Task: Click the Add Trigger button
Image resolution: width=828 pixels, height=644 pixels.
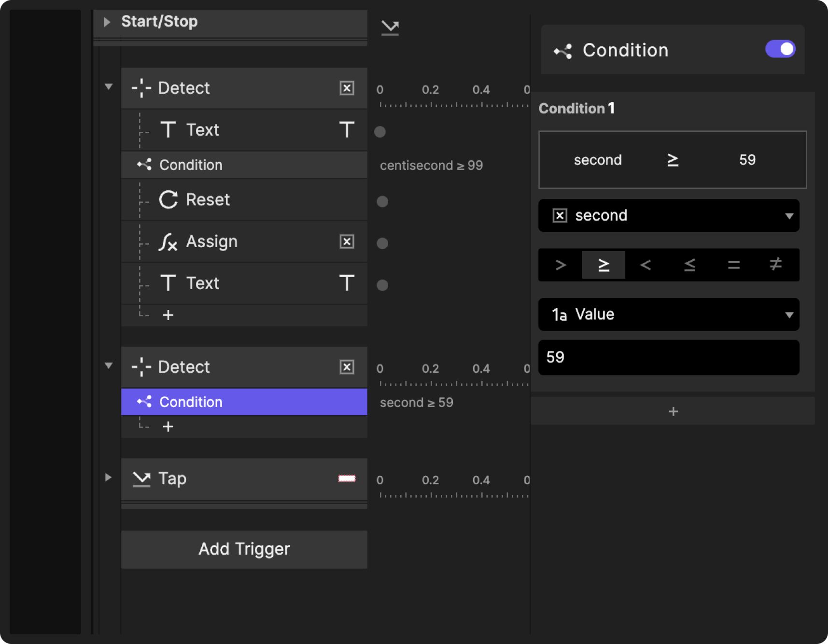Action: pyautogui.click(x=244, y=549)
